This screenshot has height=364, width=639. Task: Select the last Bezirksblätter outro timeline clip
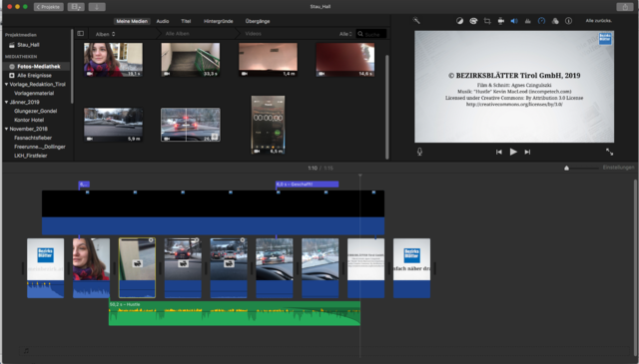click(x=411, y=268)
